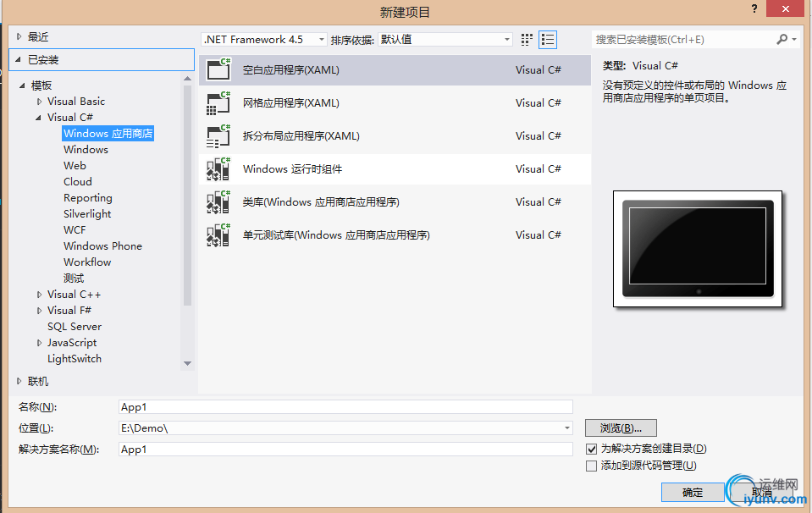812x513 pixels.
Task: Click the tablet preview thumbnail
Action: pos(698,249)
